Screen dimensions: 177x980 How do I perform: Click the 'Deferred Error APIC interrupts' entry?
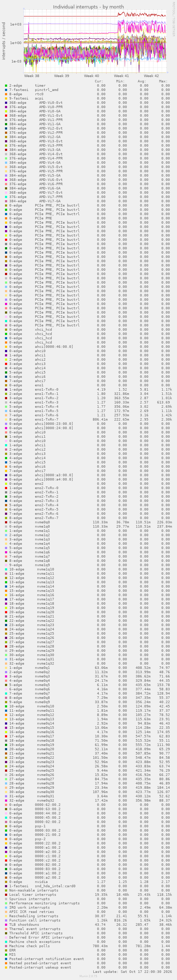point(41,938)
